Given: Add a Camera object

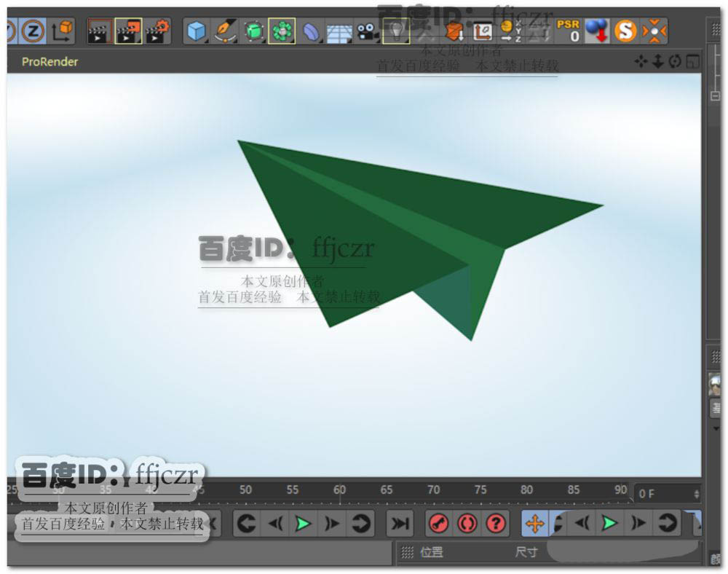Looking at the screenshot, I should (x=367, y=31).
